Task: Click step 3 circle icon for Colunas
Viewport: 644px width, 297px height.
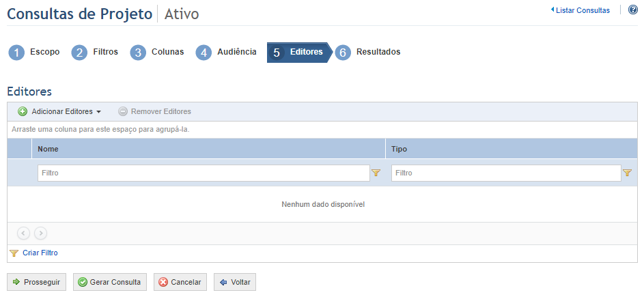Action: (138, 53)
